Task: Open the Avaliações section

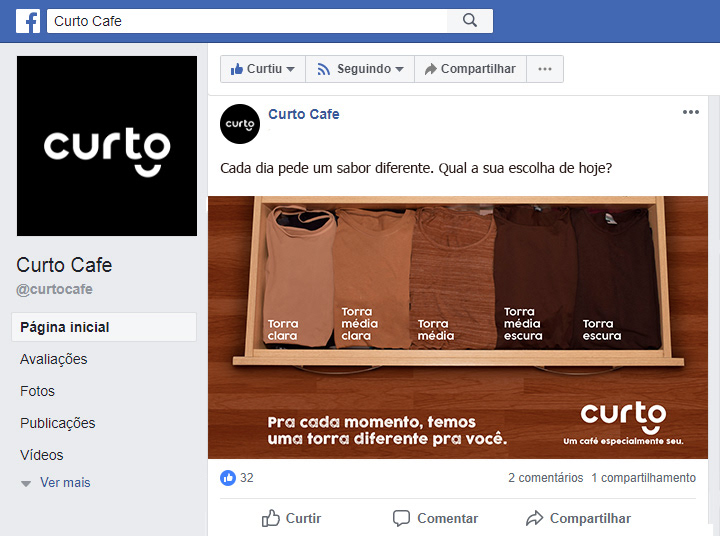Action: point(54,359)
